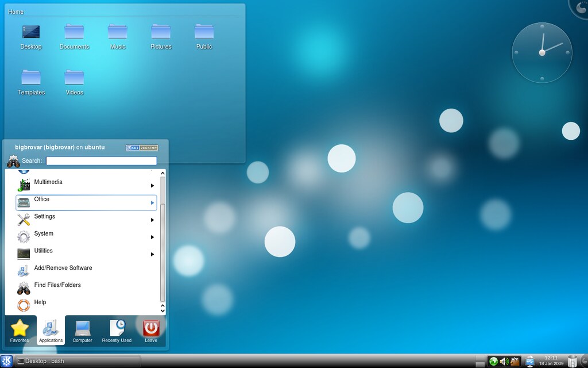Click the lifebuoy Help icon
Screen dimensions: 588x368
24,305
